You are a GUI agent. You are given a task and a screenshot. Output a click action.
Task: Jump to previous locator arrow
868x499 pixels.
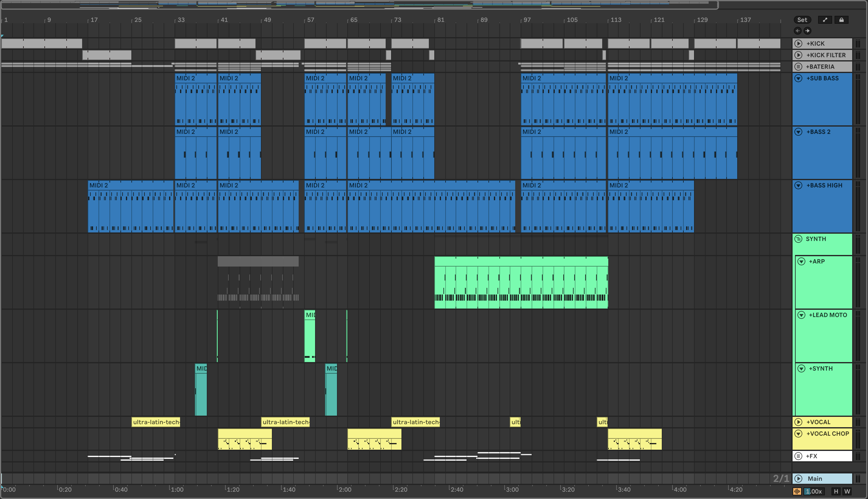[x=797, y=31]
